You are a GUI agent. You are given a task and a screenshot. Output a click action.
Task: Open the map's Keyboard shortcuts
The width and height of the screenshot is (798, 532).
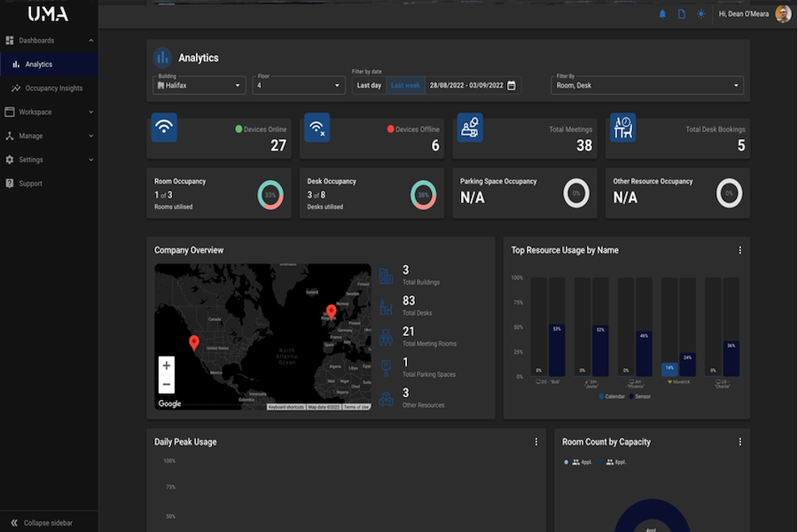(x=286, y=407)
